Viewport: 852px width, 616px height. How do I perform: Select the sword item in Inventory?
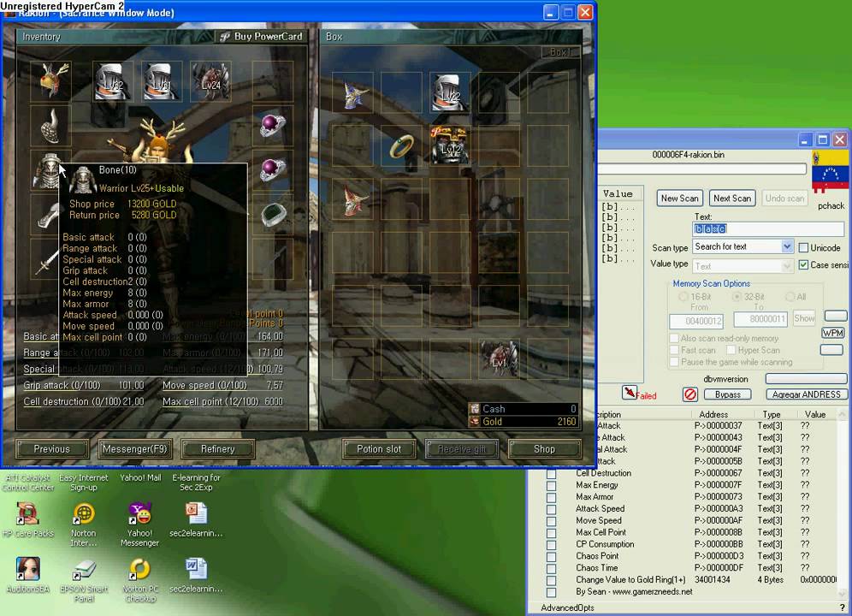[x=47, y=261]
